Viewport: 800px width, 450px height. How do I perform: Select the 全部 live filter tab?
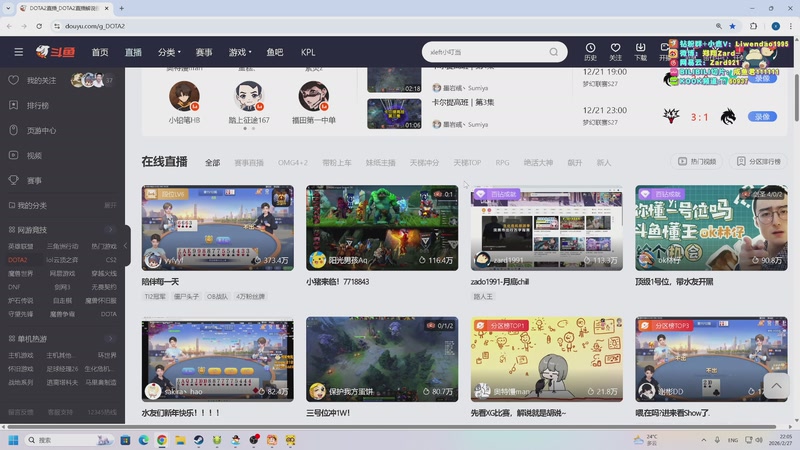pyautogui.click(x=212, y=162)
